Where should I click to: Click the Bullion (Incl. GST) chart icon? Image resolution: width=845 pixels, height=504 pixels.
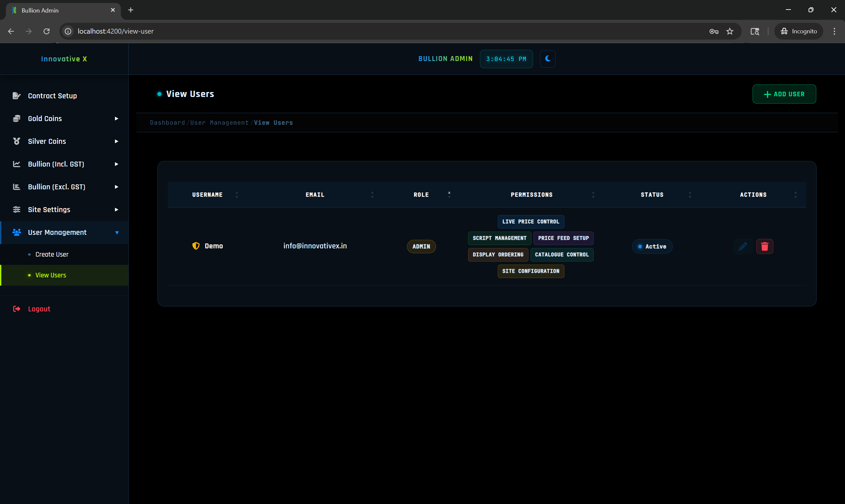16,164
